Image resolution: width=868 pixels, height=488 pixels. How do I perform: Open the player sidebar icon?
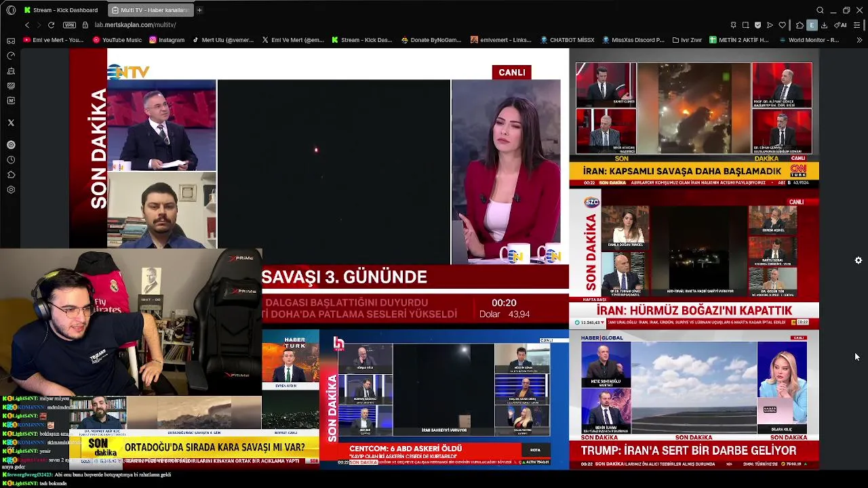tap(11, 144)
